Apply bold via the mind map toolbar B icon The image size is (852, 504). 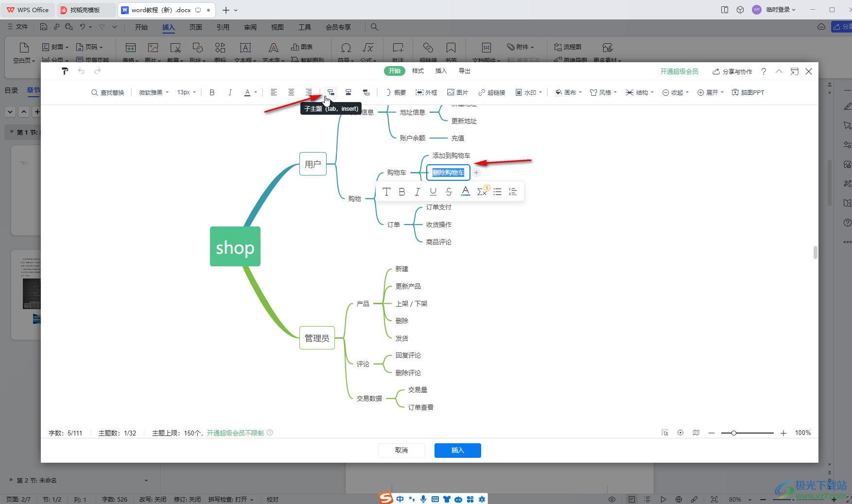(x=212, y=92)
